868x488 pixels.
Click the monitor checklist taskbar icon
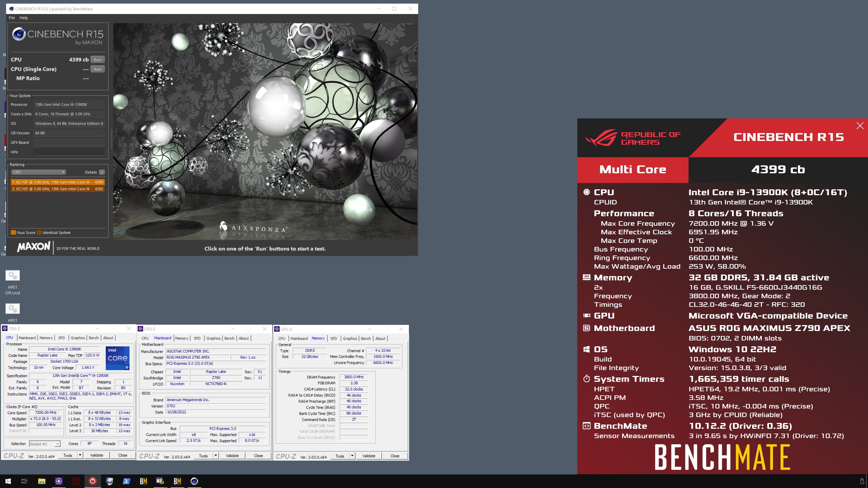click(109, 481)
